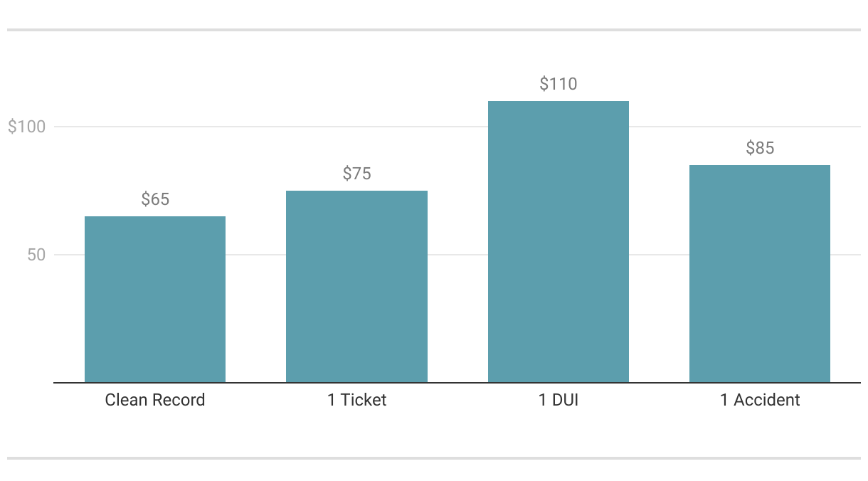Click the tallest bar for 1 DUI

click(x=559, y=242)
